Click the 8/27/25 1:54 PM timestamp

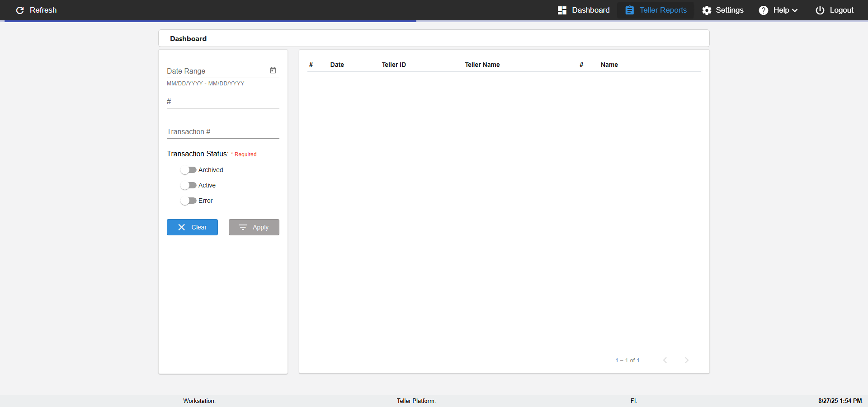coord(840,401)
